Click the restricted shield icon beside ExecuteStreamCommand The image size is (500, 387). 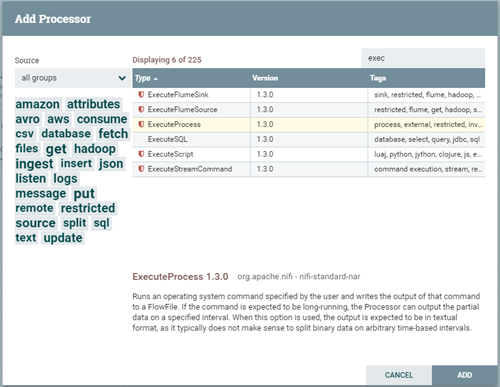(141, 169)
